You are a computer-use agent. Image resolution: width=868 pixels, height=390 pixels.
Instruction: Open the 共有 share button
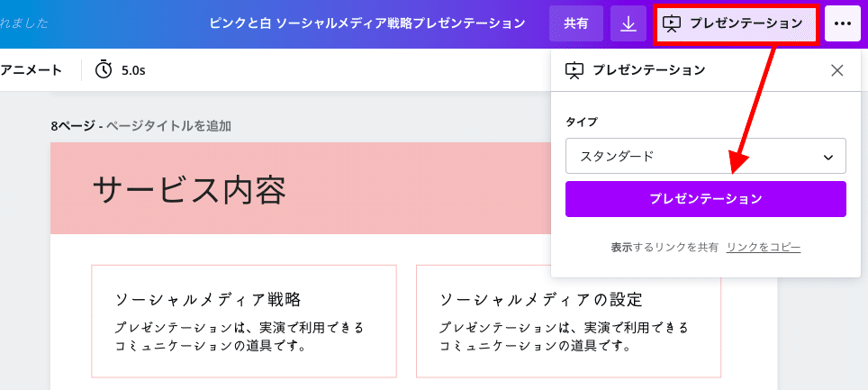click(576, 23)
